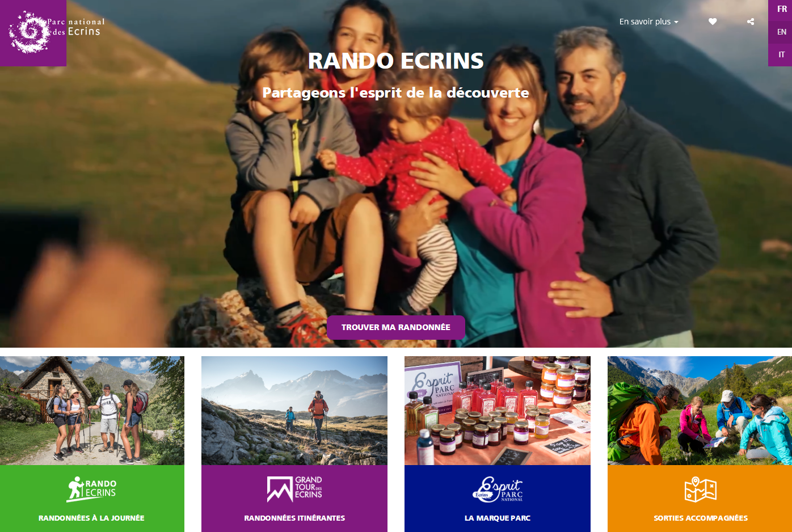Click the jam jars market photo
Viewport: 792px width, 532px height.
coord(498,411)
